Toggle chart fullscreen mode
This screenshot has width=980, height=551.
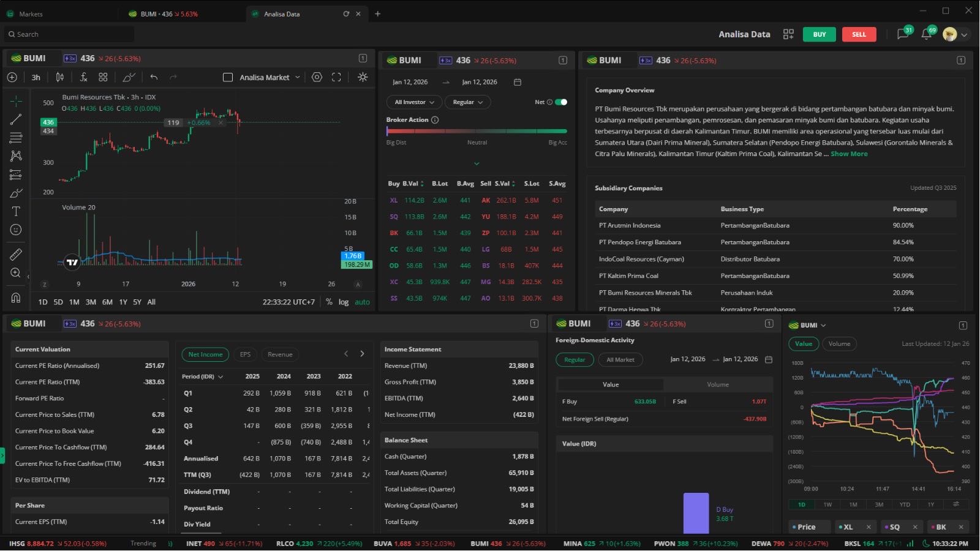click(336, 77)
